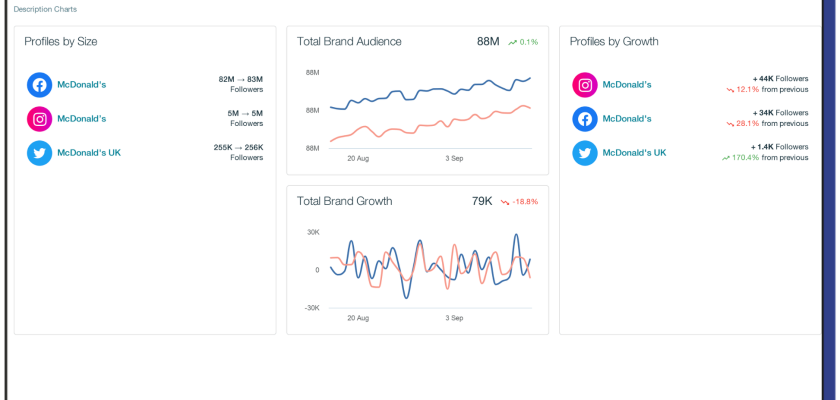This screenshot has height=400, width=840.
Task: Open McDonald's Instagram link in Profiles by Size
Action: [82, 119]
